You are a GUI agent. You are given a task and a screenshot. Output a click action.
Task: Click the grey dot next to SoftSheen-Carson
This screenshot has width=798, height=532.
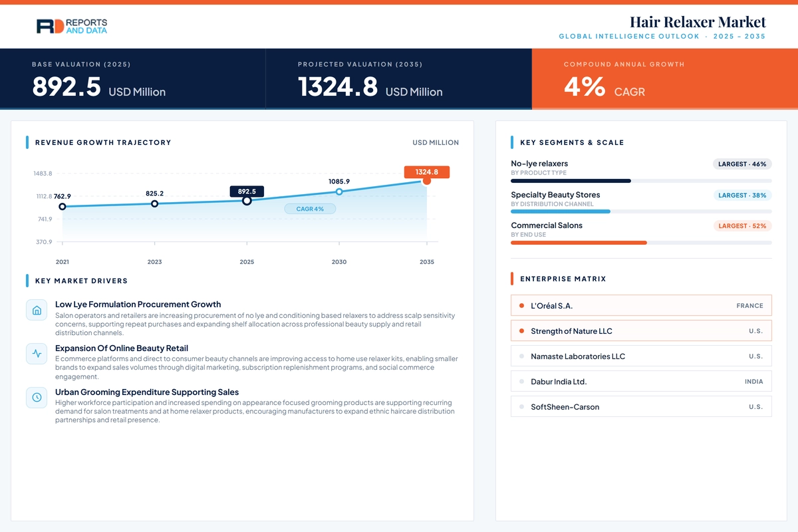click(x=521, y=407)
